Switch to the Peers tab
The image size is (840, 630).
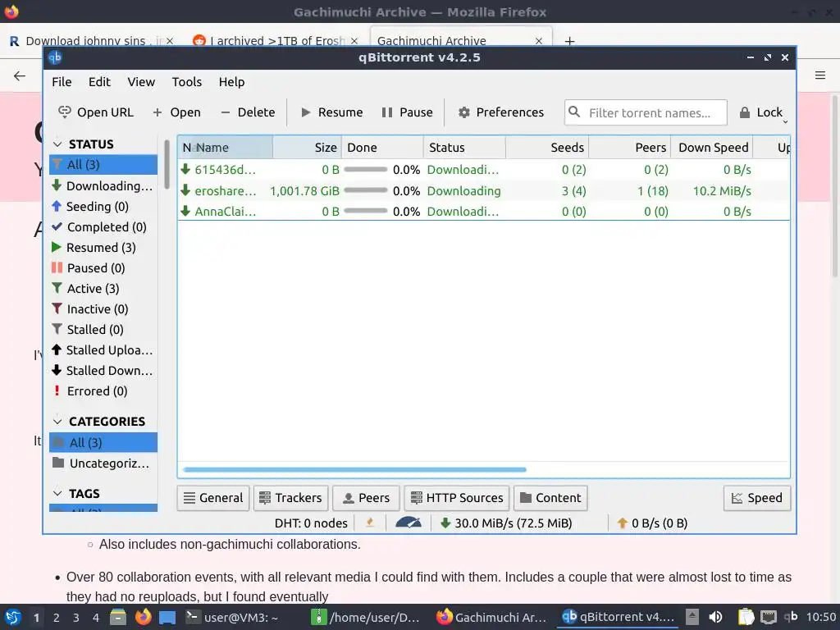tap(366, 498)
